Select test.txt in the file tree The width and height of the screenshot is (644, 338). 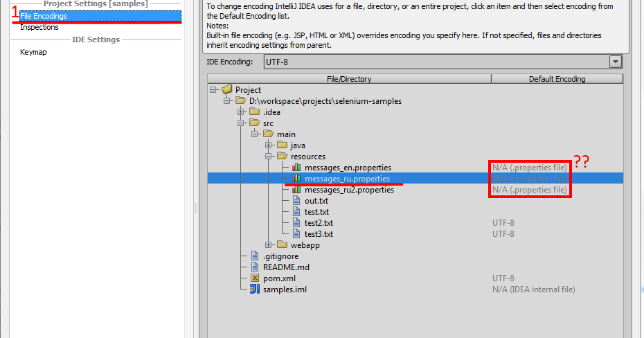[x=316, y=212]
